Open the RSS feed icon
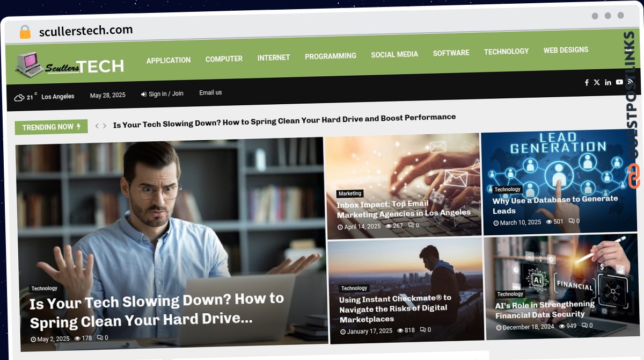 point(630,81)
